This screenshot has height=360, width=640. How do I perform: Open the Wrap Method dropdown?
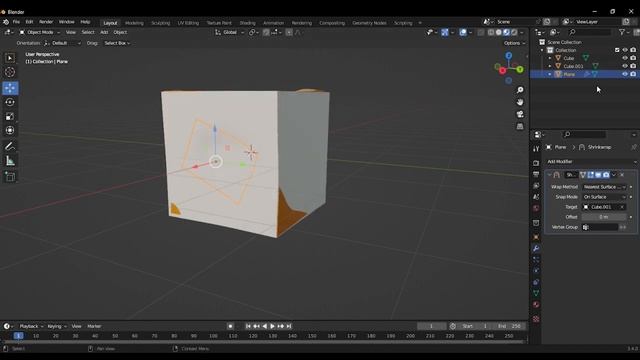click(604, 187)
